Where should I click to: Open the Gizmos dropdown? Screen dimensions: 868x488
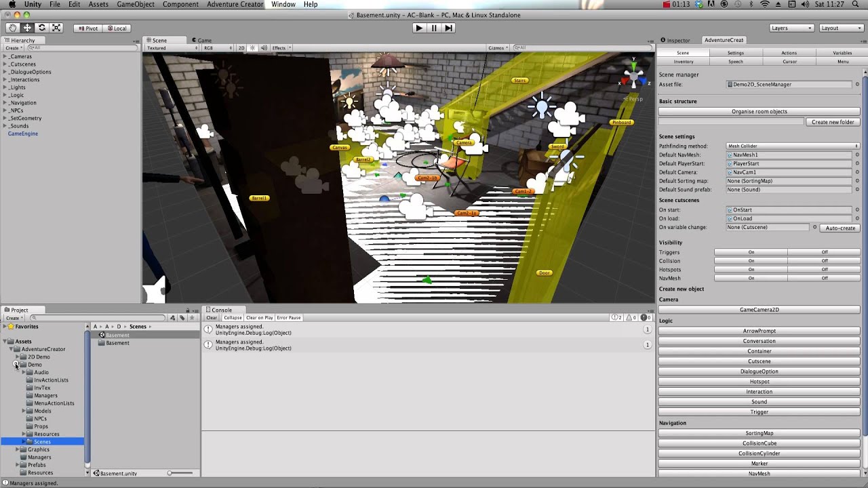click(x=498, y=48)
